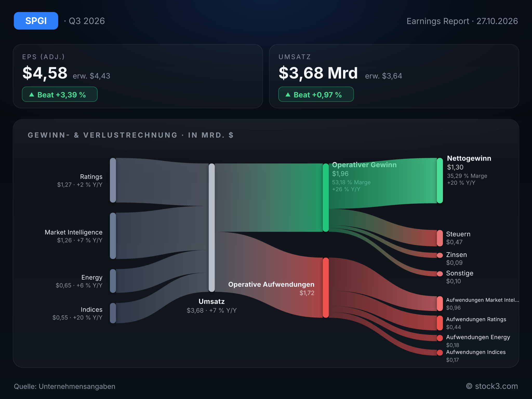
Task: Click the Aufwendungen Energy red dot
Action: (x=440, y=338)
